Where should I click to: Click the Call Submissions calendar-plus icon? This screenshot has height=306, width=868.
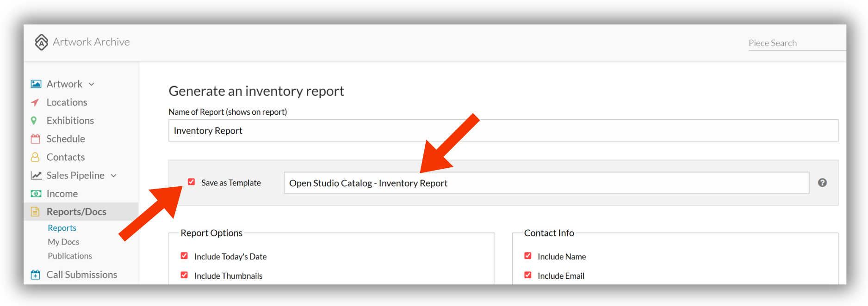click(x=35, y=275)
